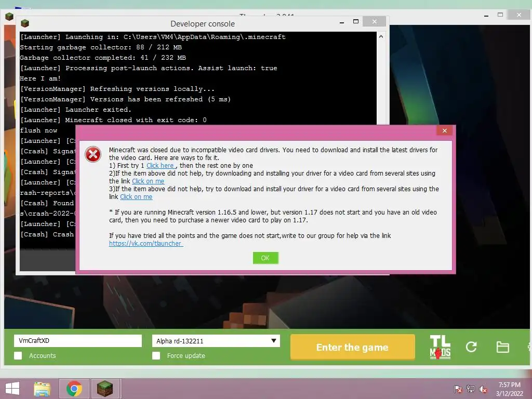Click the Minecraft block taskbar icon

tap(105, 389)
